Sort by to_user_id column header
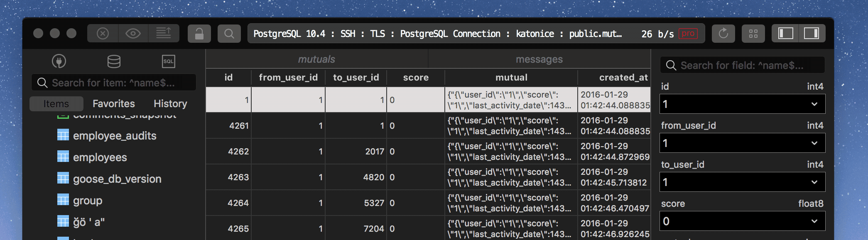This screenshot has width=868, height=240. click(356, 78)
